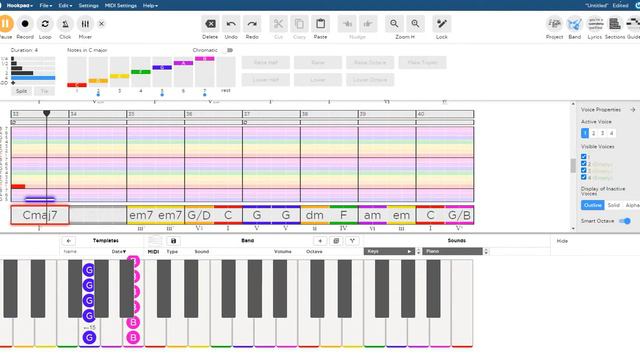The height and width of the screenshot is (360, 640).
Task: Select the blue duration 4 bar
Action: click(33, 78)
